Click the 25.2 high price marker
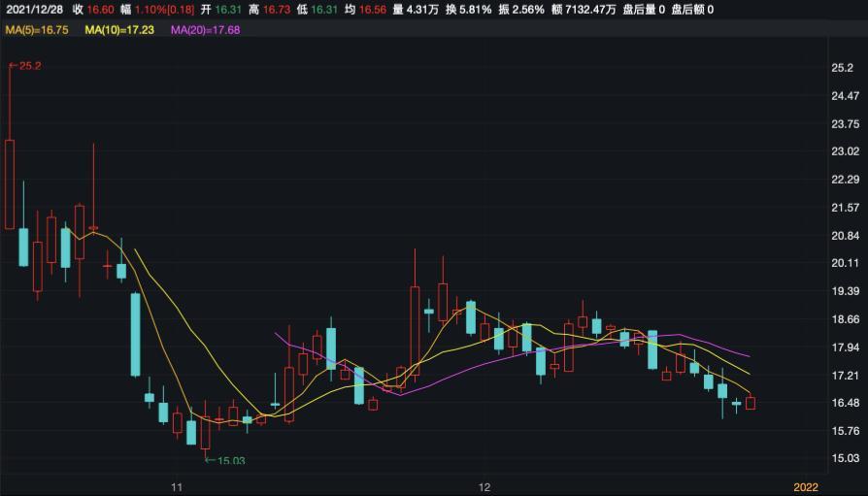Viewport: 868px width, 496px height. [25, 66]
